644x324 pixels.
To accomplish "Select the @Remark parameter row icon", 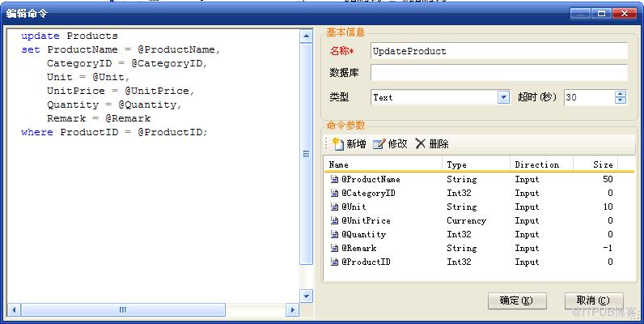I will pos(334,249).
